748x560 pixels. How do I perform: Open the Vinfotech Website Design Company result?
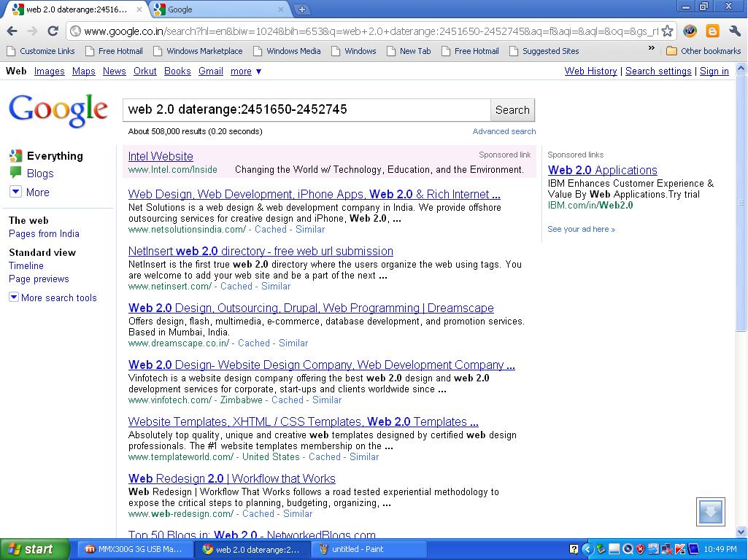322,365
